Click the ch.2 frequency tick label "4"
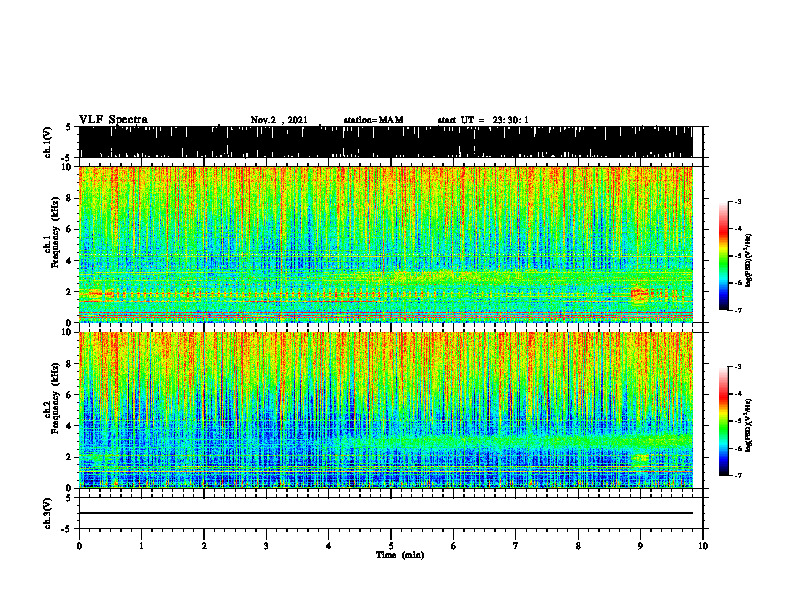 point(70,426)
